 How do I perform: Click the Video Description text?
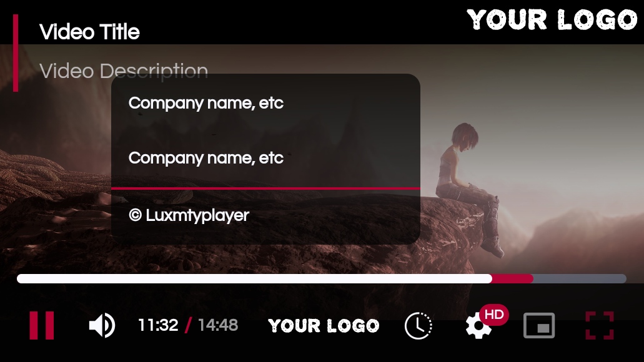124,71
